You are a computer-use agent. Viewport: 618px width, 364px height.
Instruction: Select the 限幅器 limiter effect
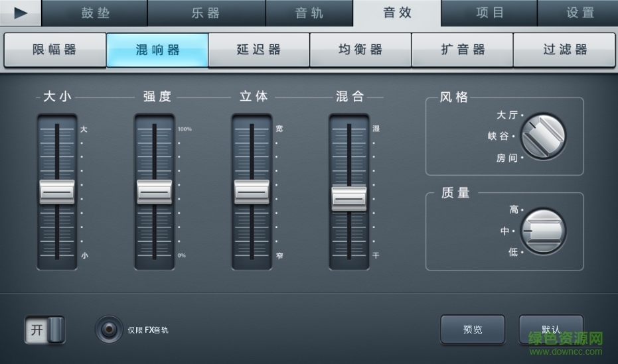54,50
